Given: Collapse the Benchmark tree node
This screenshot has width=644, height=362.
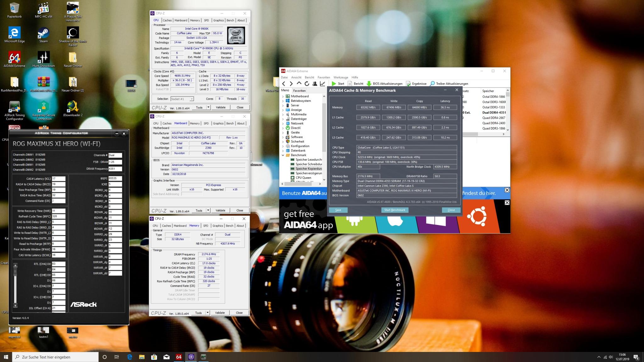Looking at the screenshot, I should point(283,155).
